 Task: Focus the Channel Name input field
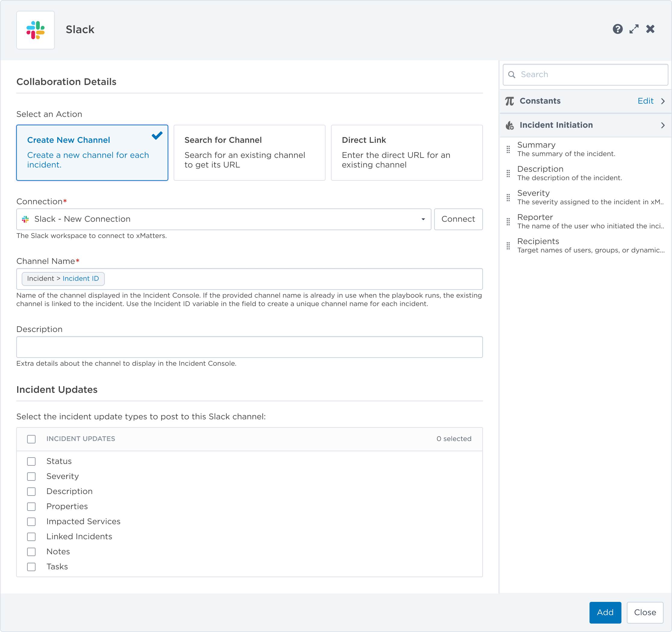coord(250,279)
